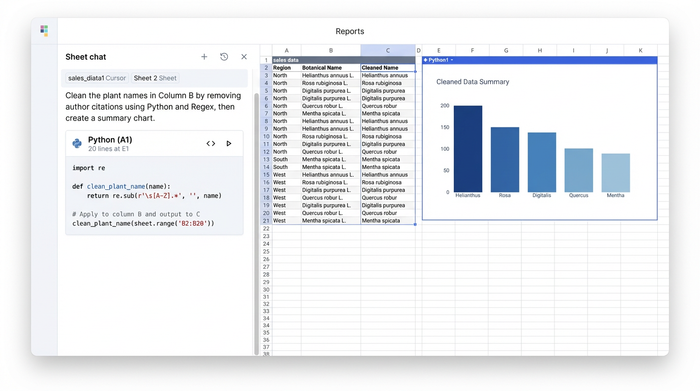
Task: Click the 'sales data' table title cell
Action: coord(343,60)
